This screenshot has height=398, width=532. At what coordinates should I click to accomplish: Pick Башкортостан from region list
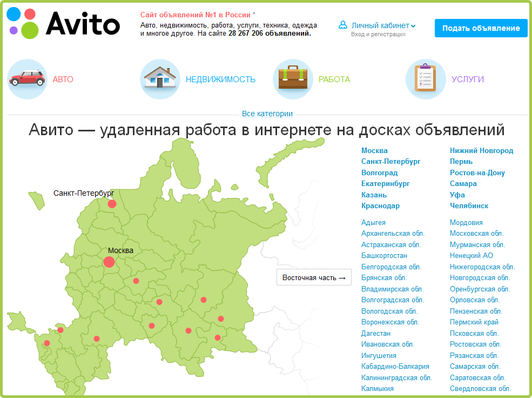[384, 255]
